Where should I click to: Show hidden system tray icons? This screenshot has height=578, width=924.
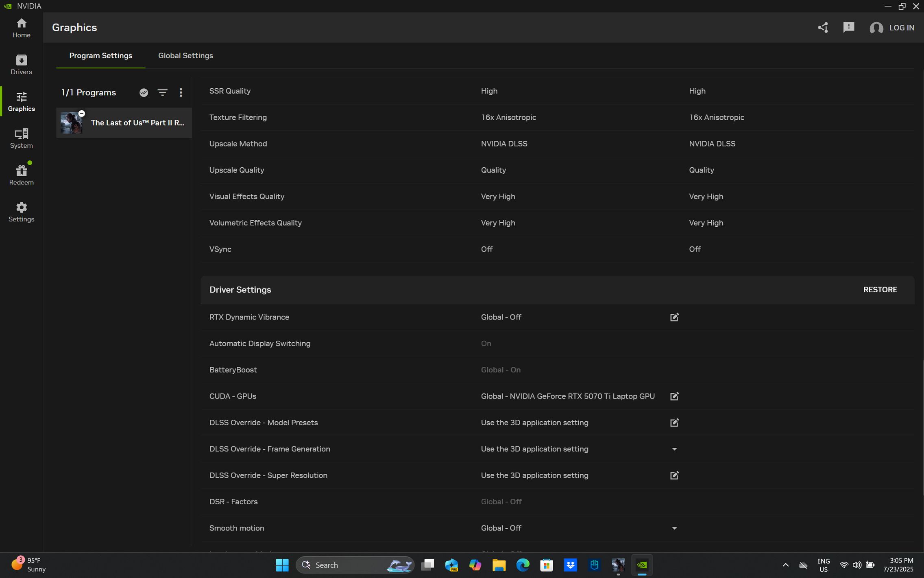point(786,565)
